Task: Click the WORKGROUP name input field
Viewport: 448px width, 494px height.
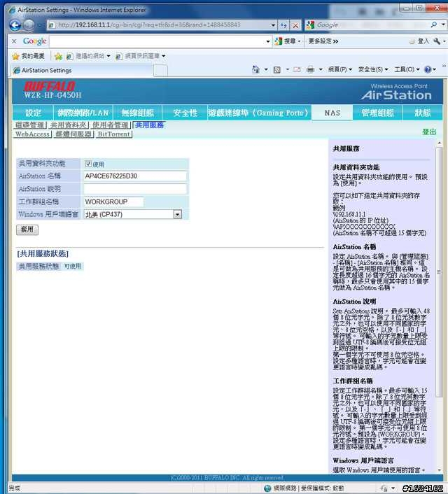Action: [x=113, y=202]
